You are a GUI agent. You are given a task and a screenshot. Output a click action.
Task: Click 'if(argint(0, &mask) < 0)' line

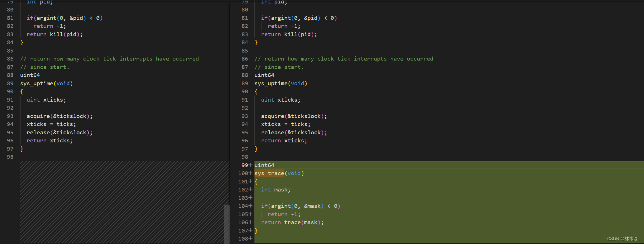[x=300, y=206]
